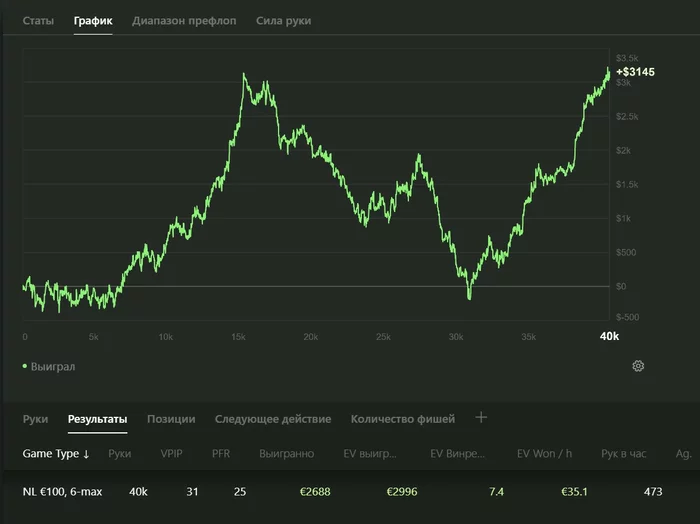Image resolution: width=700 pixels, height=524 pixels.
Task: Click the +$3145 graph end value label
Action: click(635, 72)
